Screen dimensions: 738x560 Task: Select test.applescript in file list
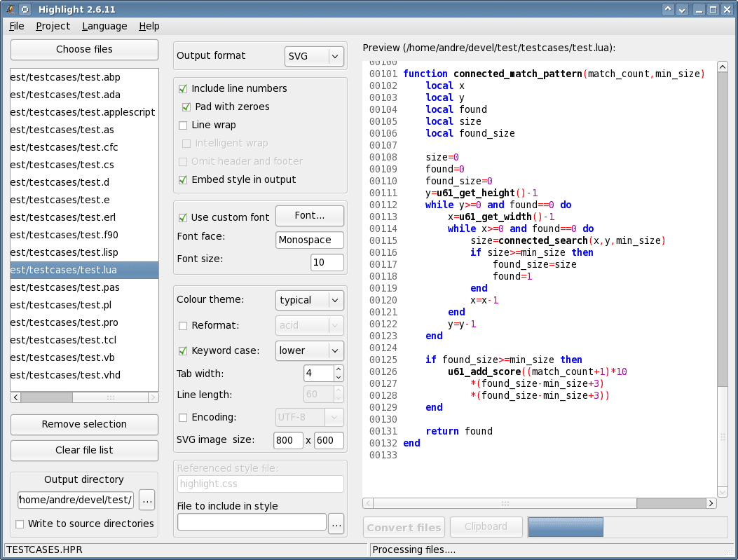[x=84, y=112]
